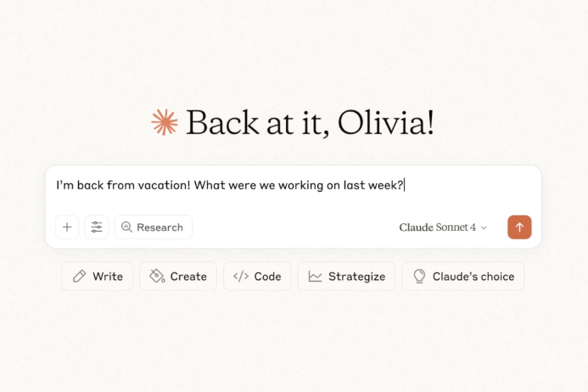Click the lightbulb icon beside Claude's choice
The image size is (588, 392).
pos(419,277)
